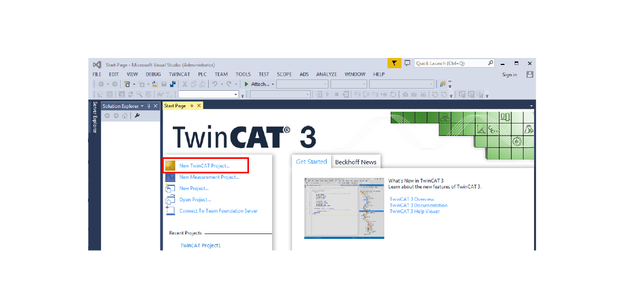
Task: Open recent project TwinCAT Project1
Action: [x=201, y=245]
